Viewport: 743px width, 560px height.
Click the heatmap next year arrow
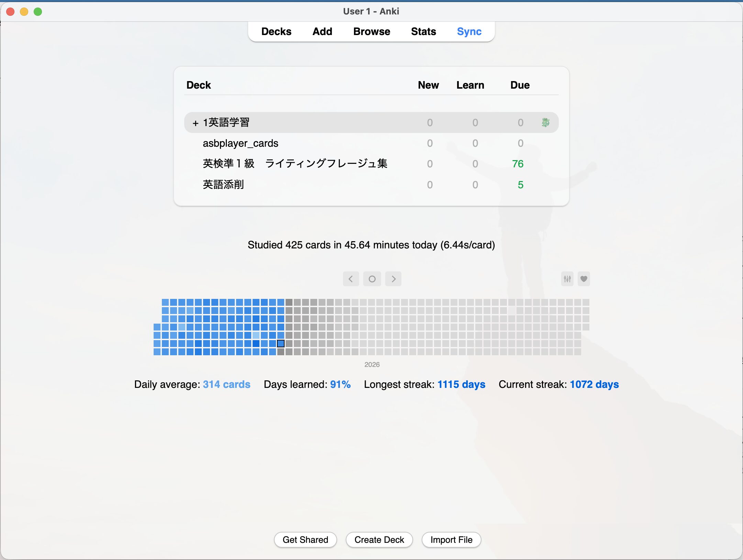pos(393,279)
